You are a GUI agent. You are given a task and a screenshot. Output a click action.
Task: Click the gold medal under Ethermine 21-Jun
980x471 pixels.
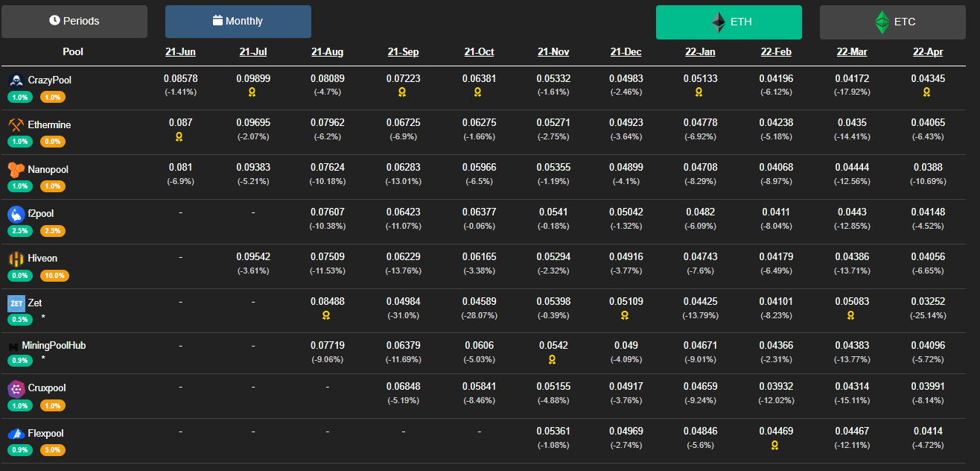(179, 137)
